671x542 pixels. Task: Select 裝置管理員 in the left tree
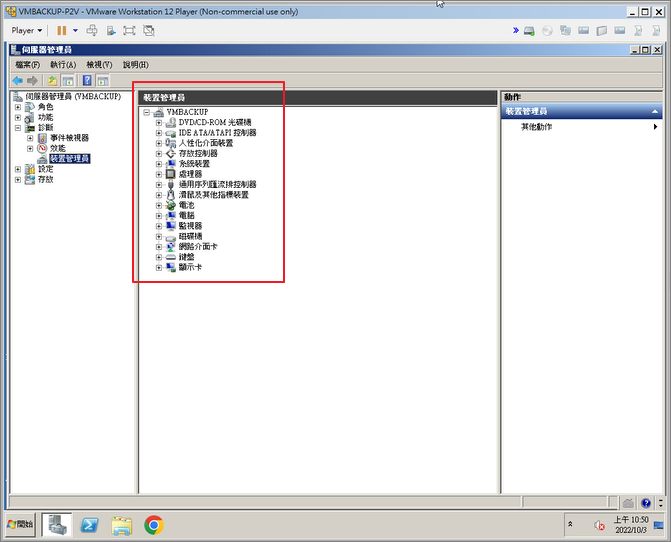click(x=69, y=159)
